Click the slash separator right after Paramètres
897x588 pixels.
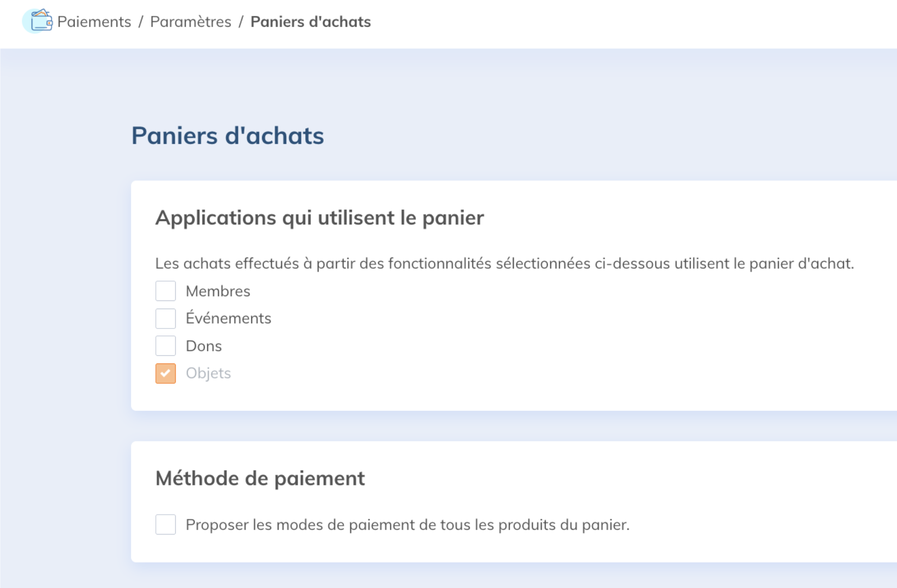click(x=241, y=22)
